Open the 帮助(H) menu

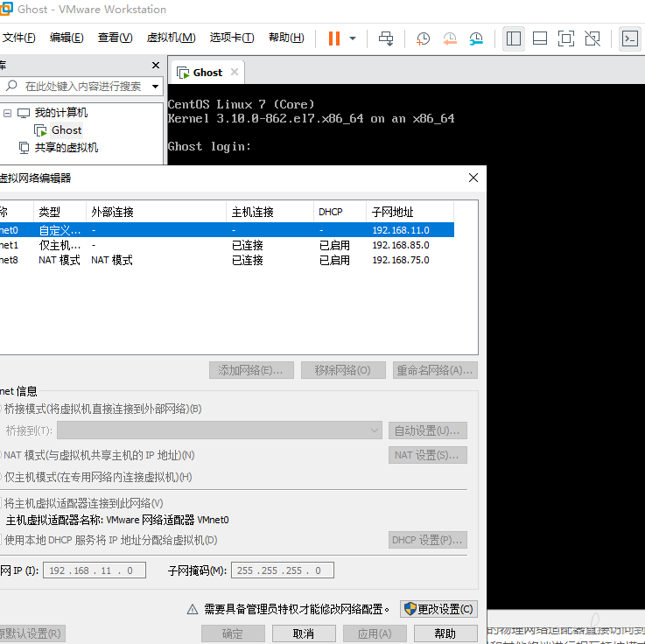pyautogui.click(x=286, y=38)
